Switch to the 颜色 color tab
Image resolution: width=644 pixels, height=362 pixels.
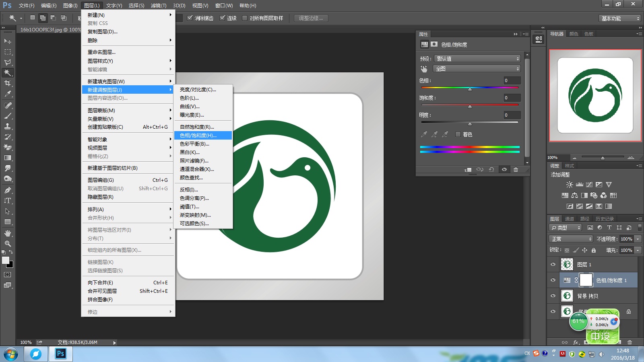click(574, 34)
